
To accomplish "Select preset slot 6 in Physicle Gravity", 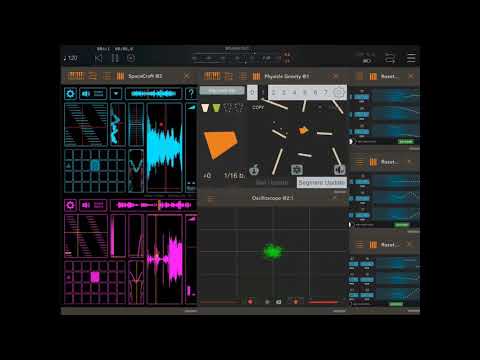I will click(x=315, y=92).
